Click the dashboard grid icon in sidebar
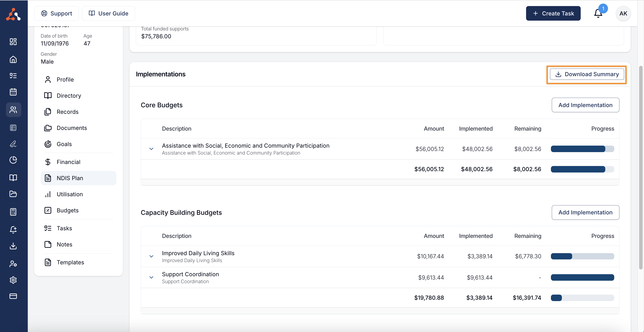 (x=13, y=42)
